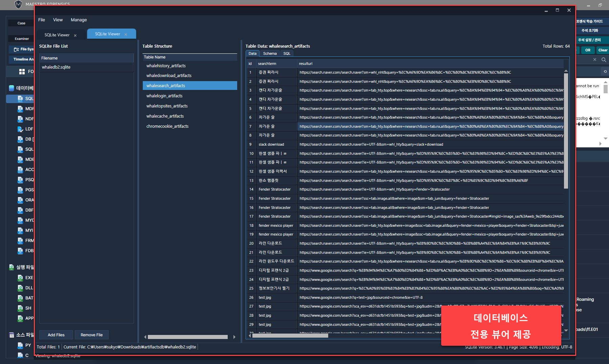Click the Table Structure horizontal scrollbar

point(187,337)
